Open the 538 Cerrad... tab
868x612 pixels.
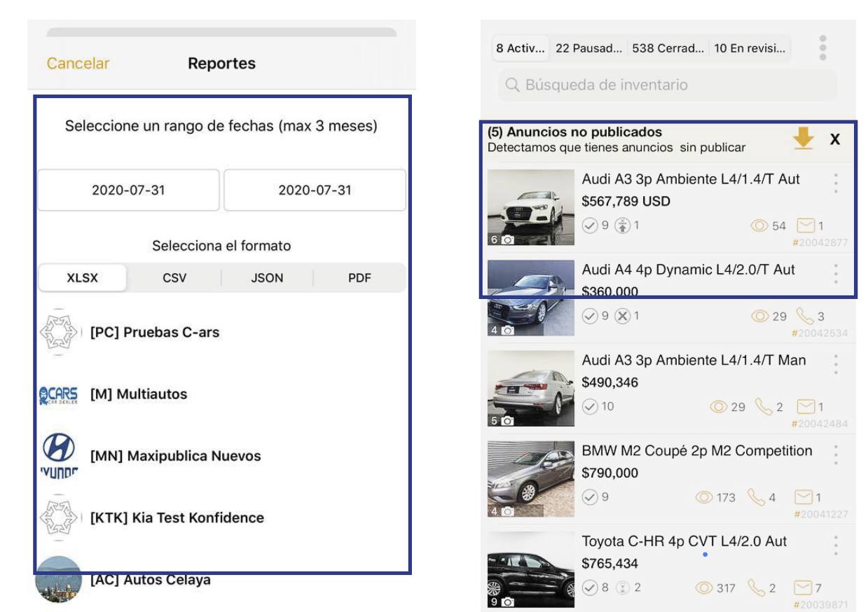[x=668, y=48]
